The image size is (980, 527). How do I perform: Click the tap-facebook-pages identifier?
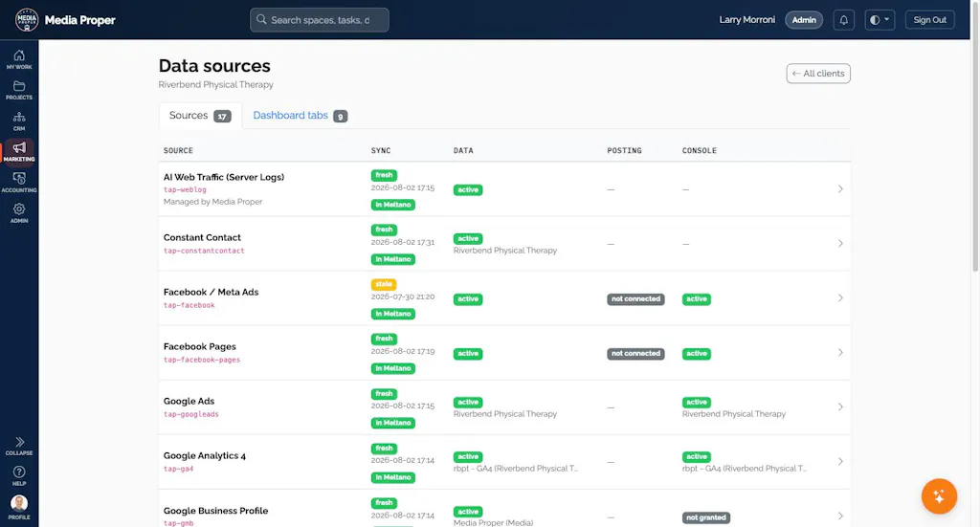[x=202, y=360]
